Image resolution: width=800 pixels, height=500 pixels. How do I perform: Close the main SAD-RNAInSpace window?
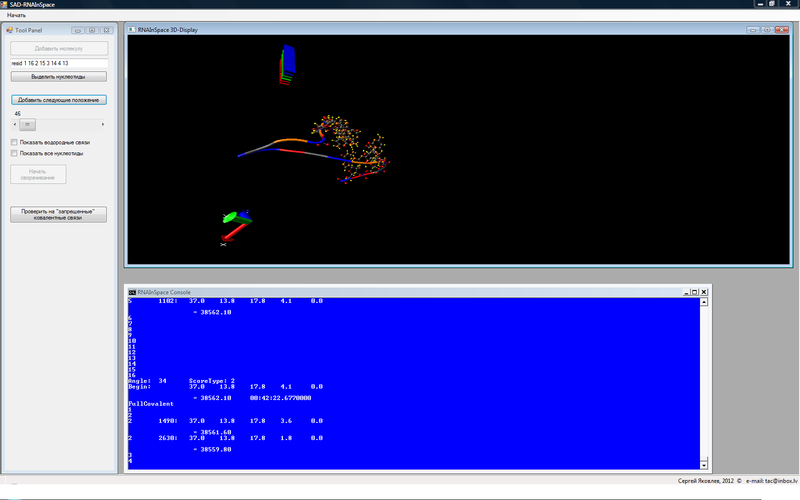(788, 4)
